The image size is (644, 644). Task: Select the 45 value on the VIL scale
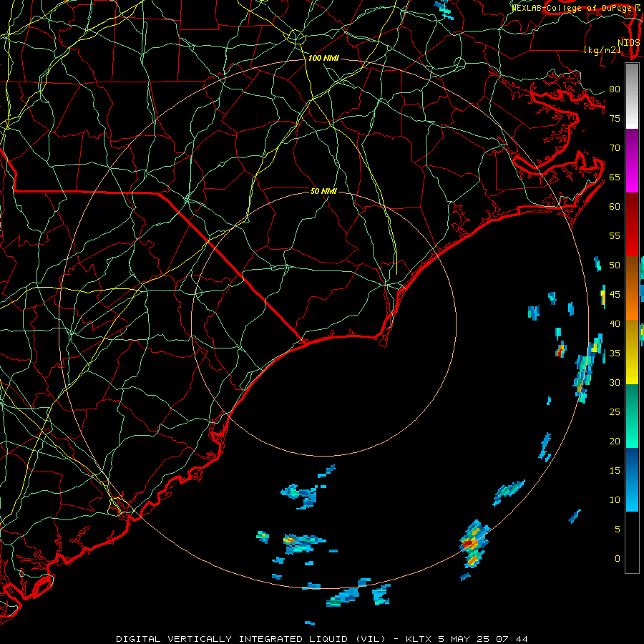pos(615,295)
